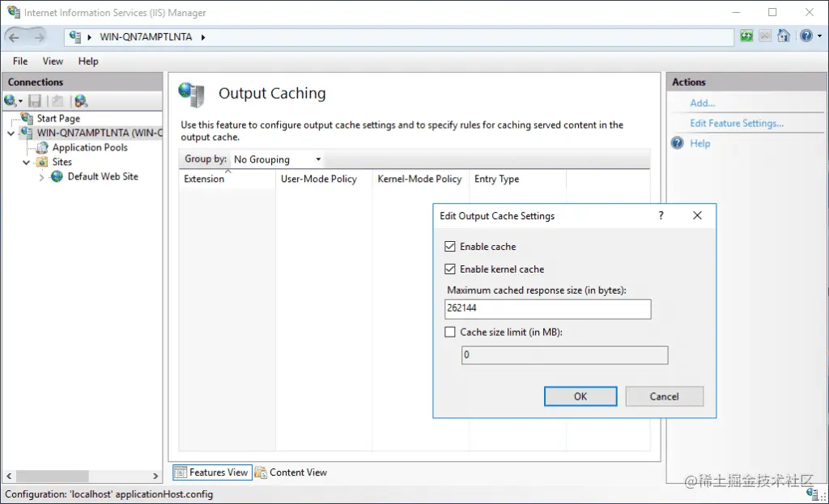829x504 pixels.
Task: Switch to the Features View tab
Action: click(212, 472)
